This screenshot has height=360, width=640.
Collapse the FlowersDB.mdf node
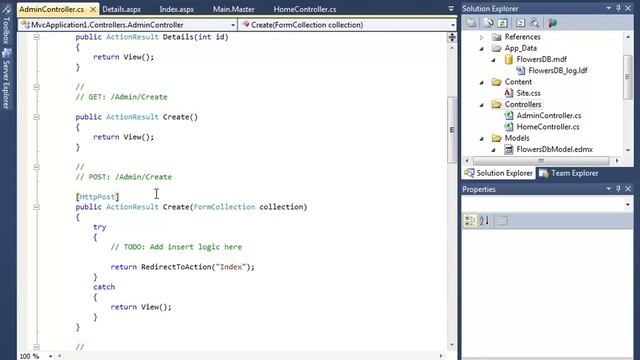pyautogui.click(x=494, y=60)
